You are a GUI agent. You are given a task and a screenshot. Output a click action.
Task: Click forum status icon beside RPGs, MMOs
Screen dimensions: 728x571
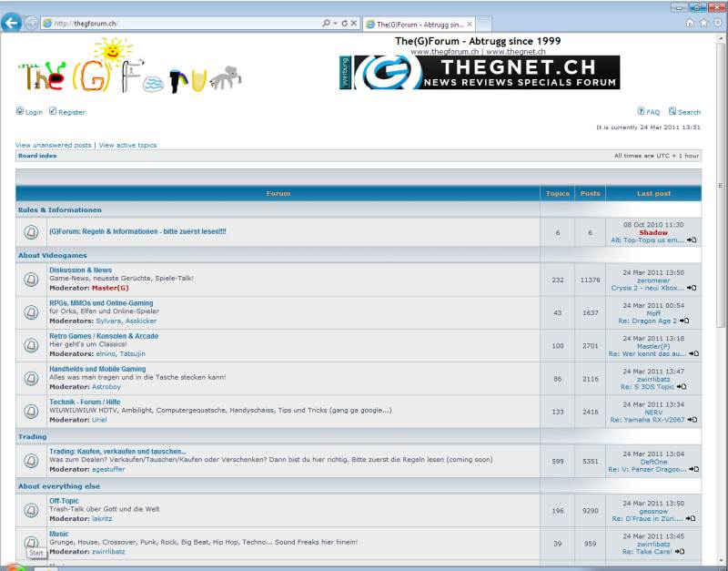click(x=31, y=312)
